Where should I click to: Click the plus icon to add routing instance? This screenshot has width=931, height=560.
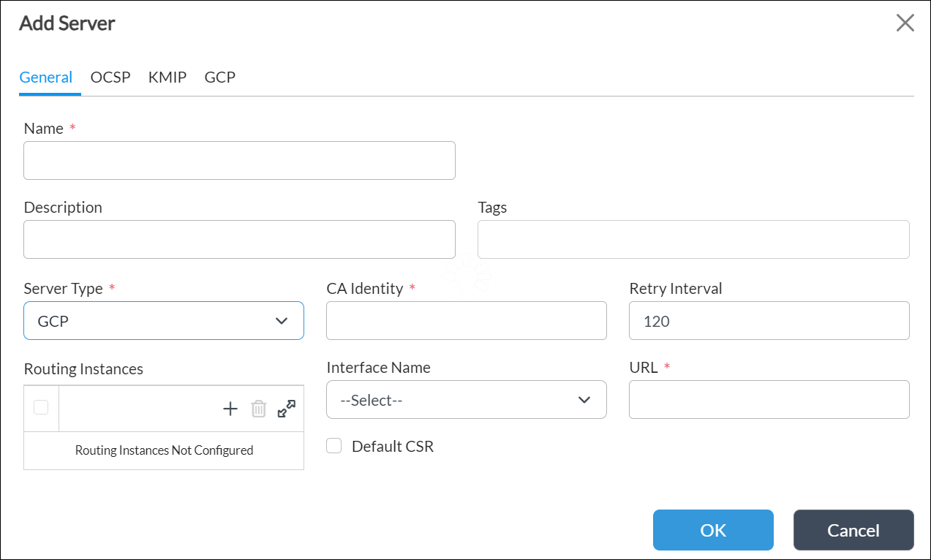tap(230, 408)
